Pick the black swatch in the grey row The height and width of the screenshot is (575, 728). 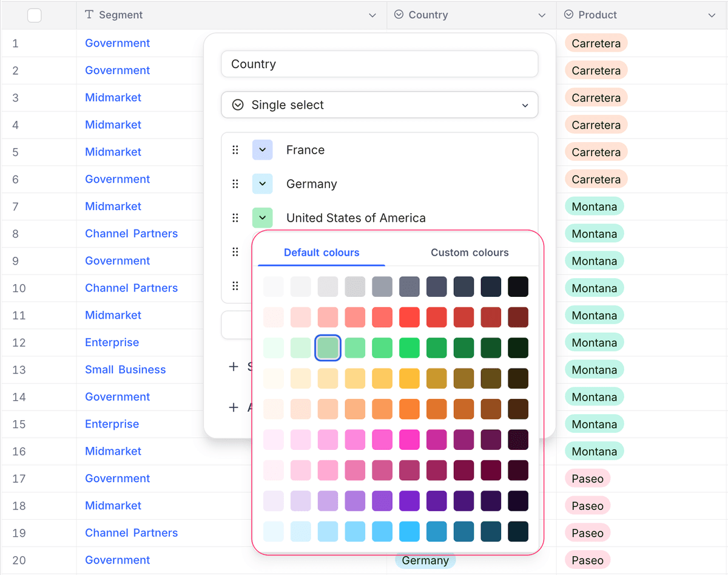tap(517, 287)
